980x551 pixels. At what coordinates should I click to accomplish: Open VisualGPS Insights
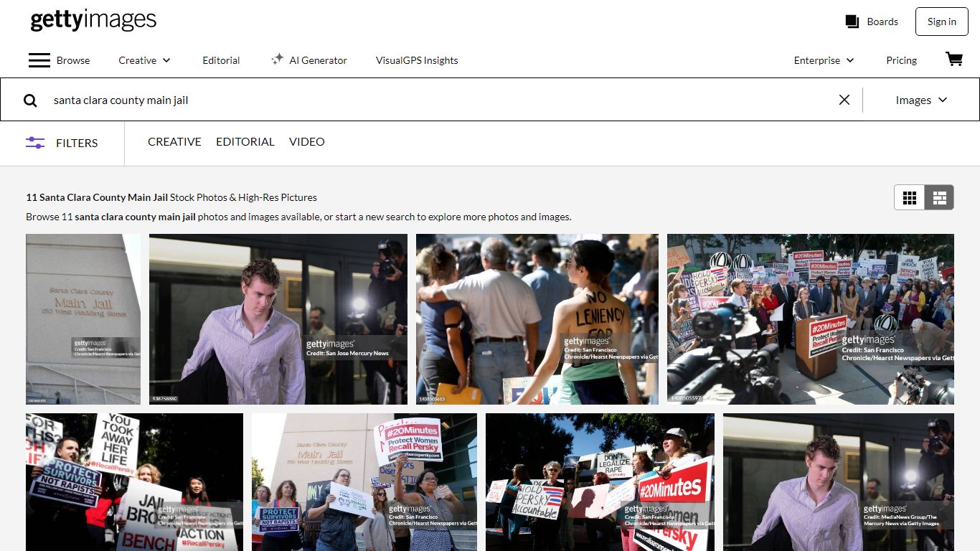tap(417, 60)
